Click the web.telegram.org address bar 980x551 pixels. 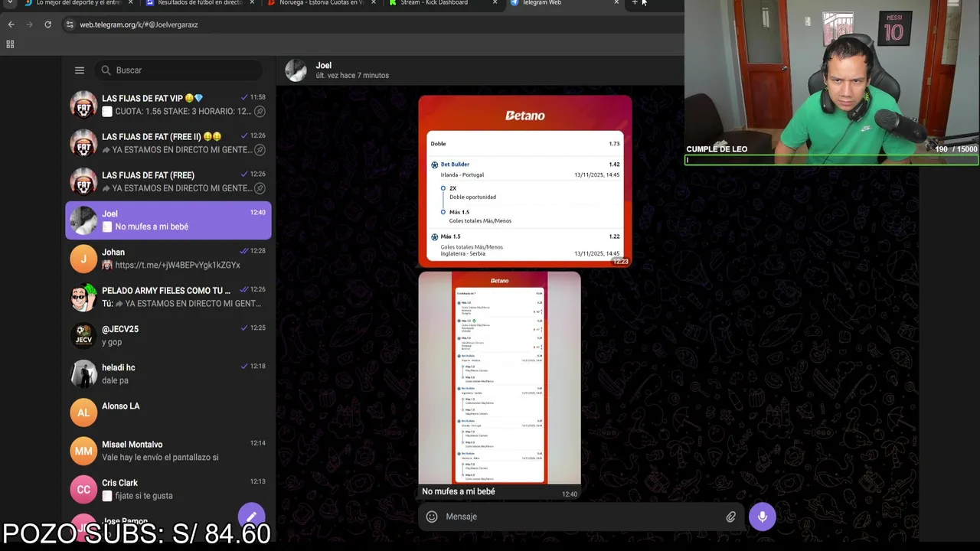[367, 24]
